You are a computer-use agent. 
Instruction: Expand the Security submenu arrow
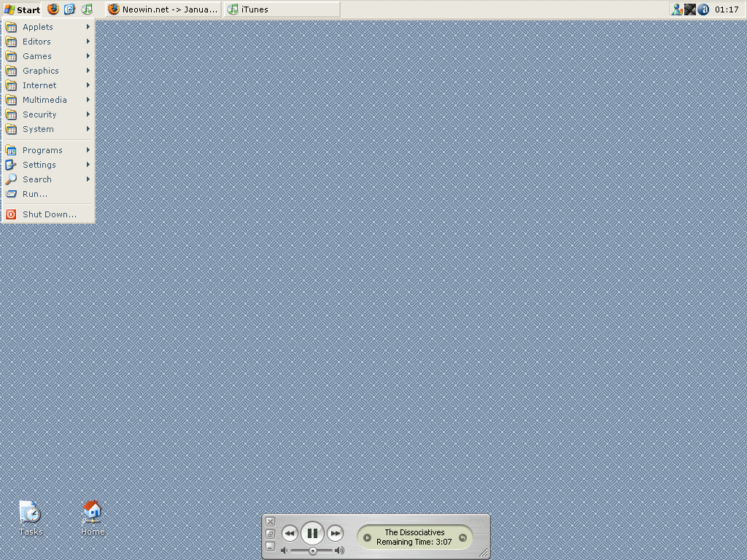(x=88, y=114)
